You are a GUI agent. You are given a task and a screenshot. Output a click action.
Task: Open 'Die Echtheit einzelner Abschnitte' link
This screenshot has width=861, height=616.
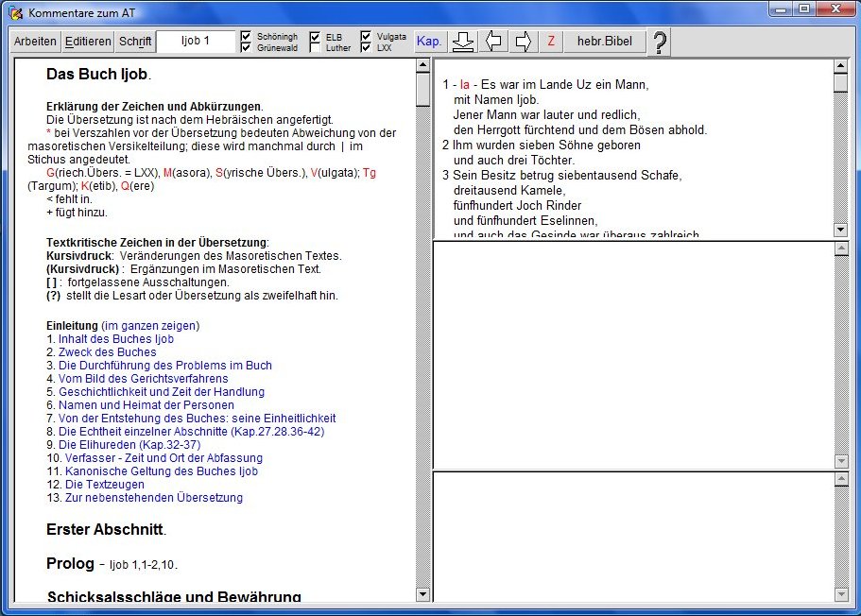point(192,432)
